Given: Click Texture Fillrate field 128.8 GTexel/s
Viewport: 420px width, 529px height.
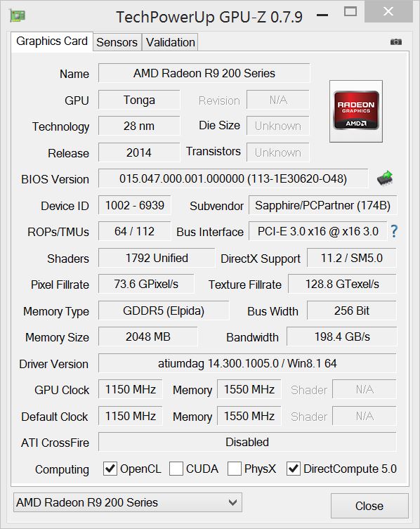Looking at the screenshot, I should tap(342, 284).
